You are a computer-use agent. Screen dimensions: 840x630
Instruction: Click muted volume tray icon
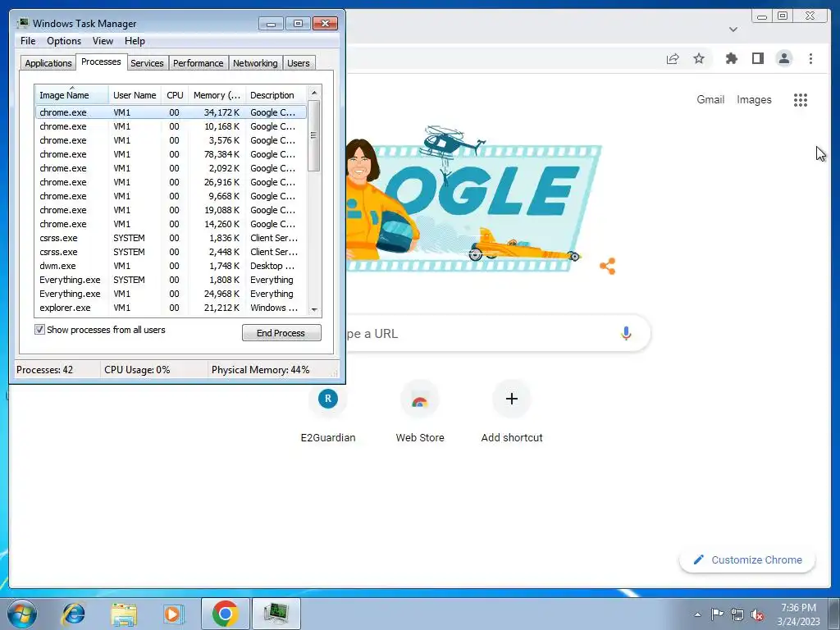point(757,614)
